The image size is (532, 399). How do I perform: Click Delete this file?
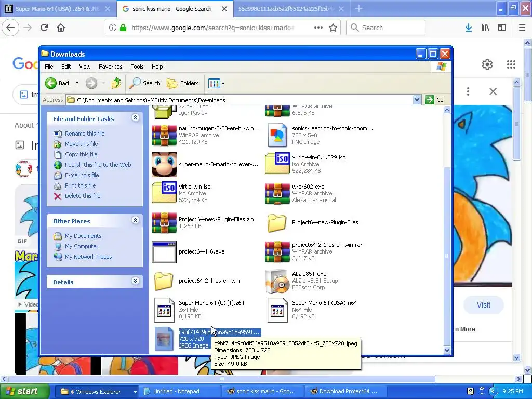pyautogui.click(x=83, y=196)
